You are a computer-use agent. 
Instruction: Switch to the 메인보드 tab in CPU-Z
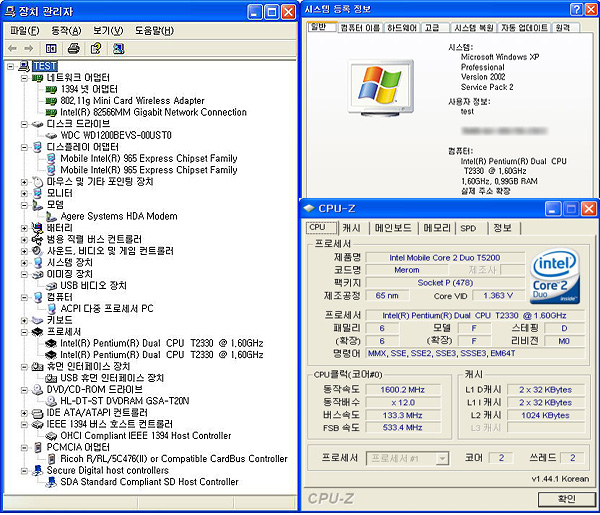tap(393, 228)
